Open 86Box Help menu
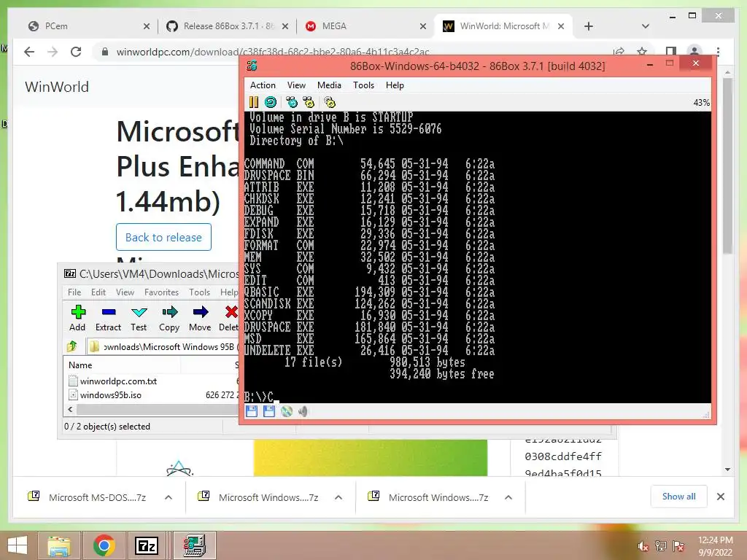 click(395, 85)
